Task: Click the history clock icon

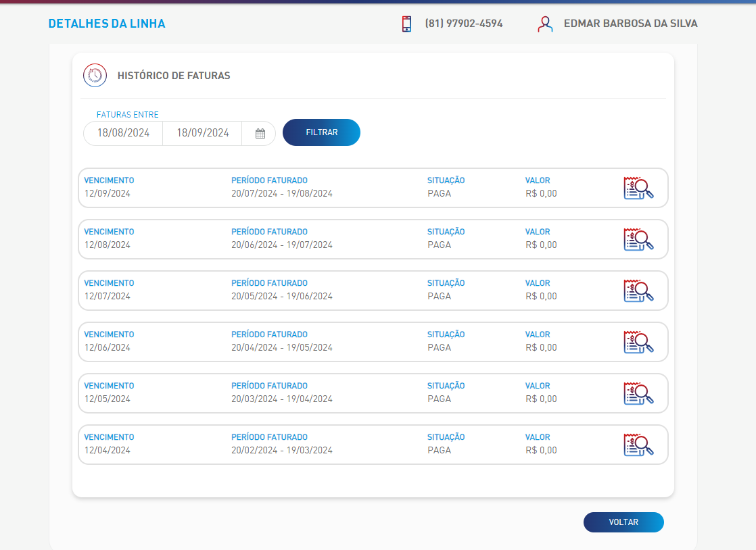Action: point(95,75)
